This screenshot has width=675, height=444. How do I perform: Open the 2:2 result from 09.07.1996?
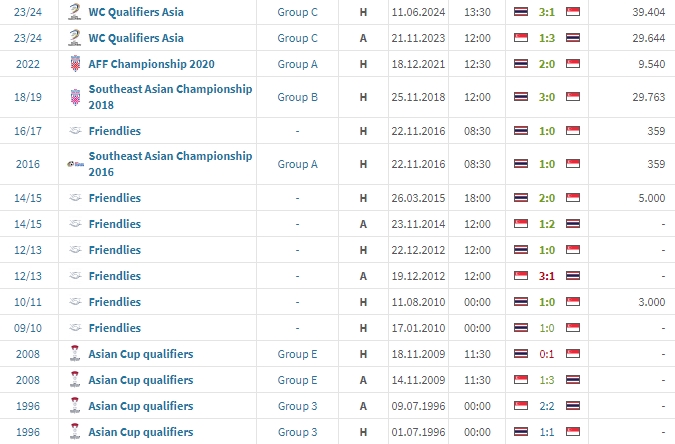click(546, 406)
